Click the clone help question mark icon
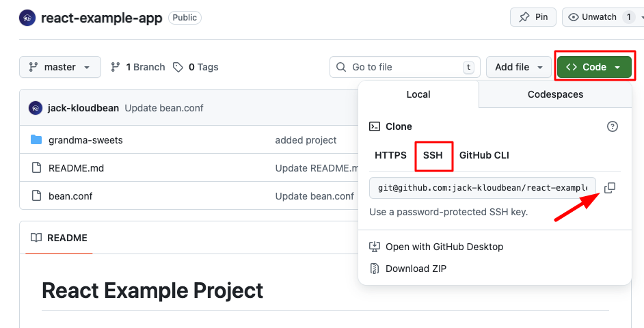 coord(612,126)
